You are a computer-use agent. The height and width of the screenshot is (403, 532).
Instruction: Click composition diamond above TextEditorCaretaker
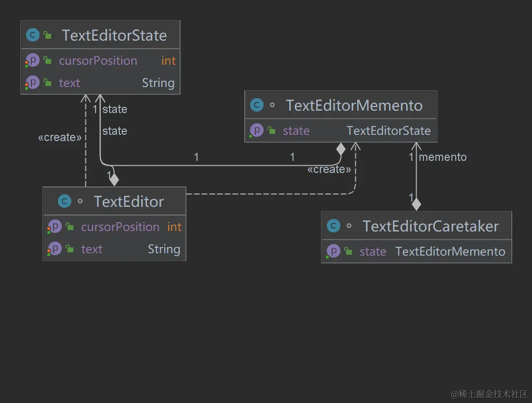point(416,204)
